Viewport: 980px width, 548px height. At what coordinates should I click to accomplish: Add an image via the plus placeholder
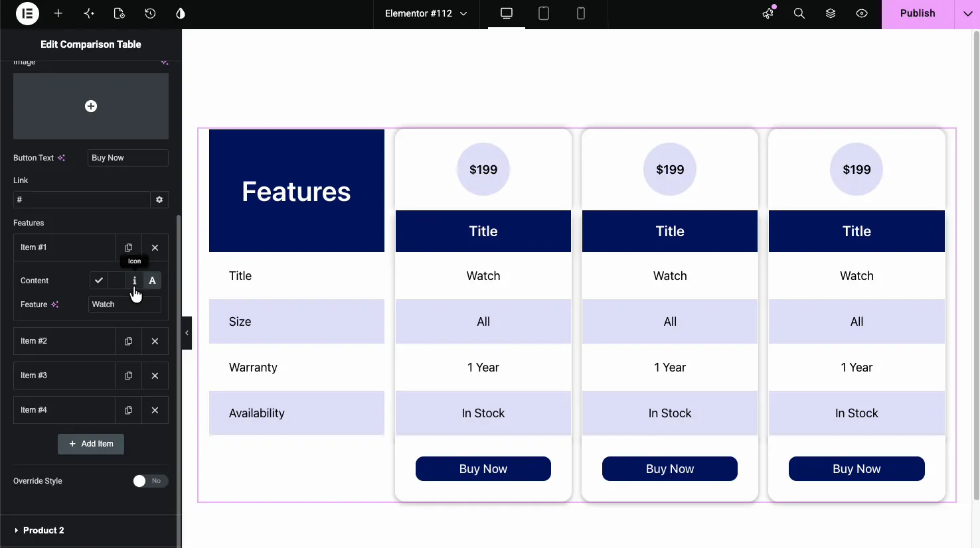tap(91, 106)
